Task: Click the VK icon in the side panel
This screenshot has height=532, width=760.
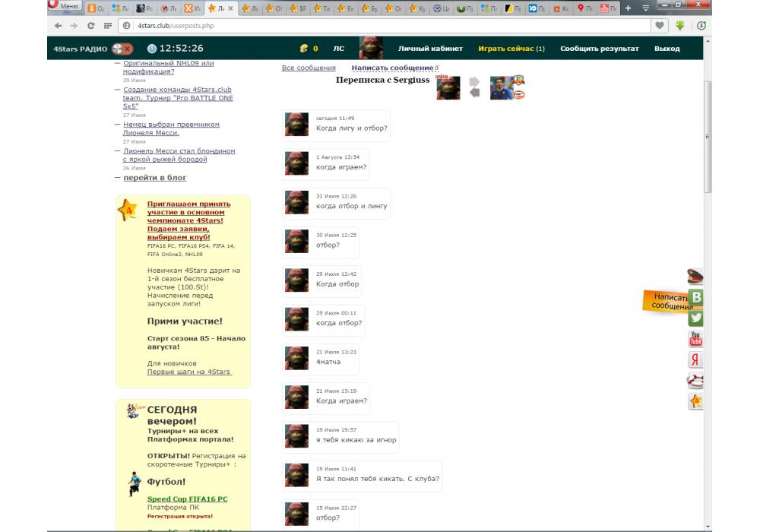Action: pos(695,298)
